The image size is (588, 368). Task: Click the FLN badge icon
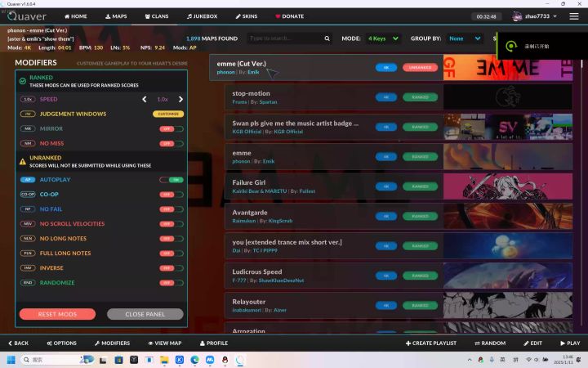[28, 253]
